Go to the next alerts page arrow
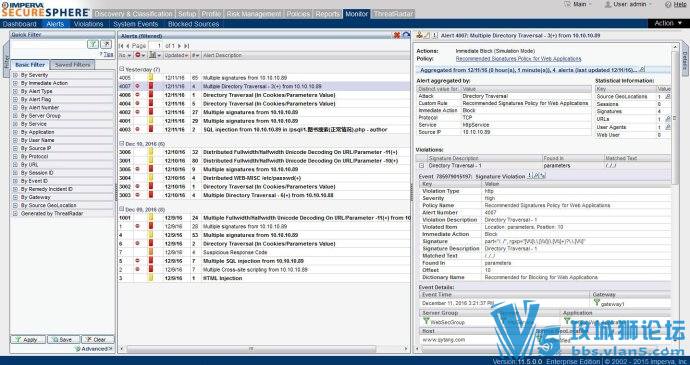Image resolution: width=690 pixels, height=365 pixels. point(180,46)
